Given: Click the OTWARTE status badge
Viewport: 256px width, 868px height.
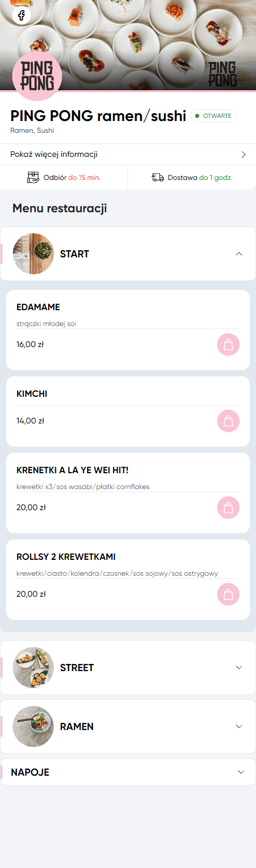Looking at the screenshot, I should click(x=213, y=116).
